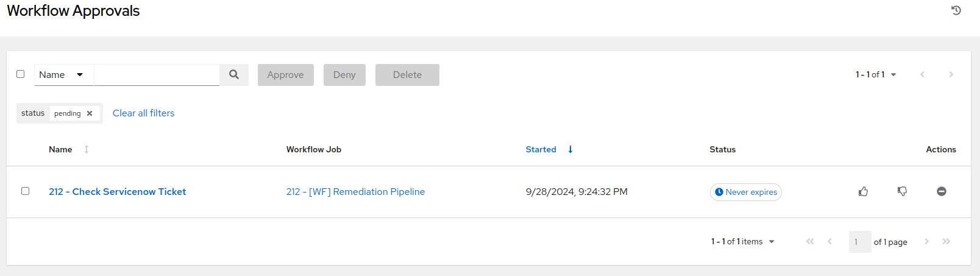The width and height of the screenshot is (980, 276).
Task: Go to first page in pagination
Action: 810,242
